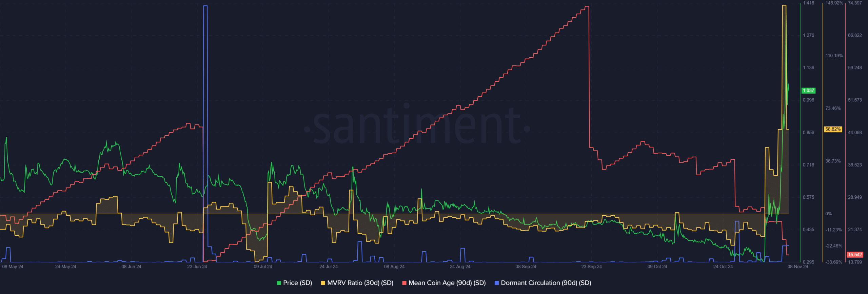Screen dimensions: 868x294
Task: Click the 21.374 coin age axis value
Action: [855, 230]
